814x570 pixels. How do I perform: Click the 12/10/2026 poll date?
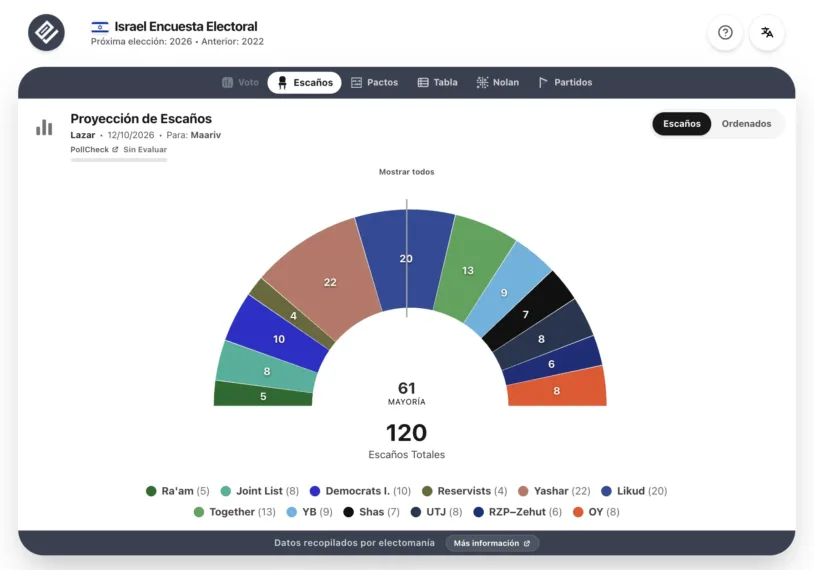point(131,135)
